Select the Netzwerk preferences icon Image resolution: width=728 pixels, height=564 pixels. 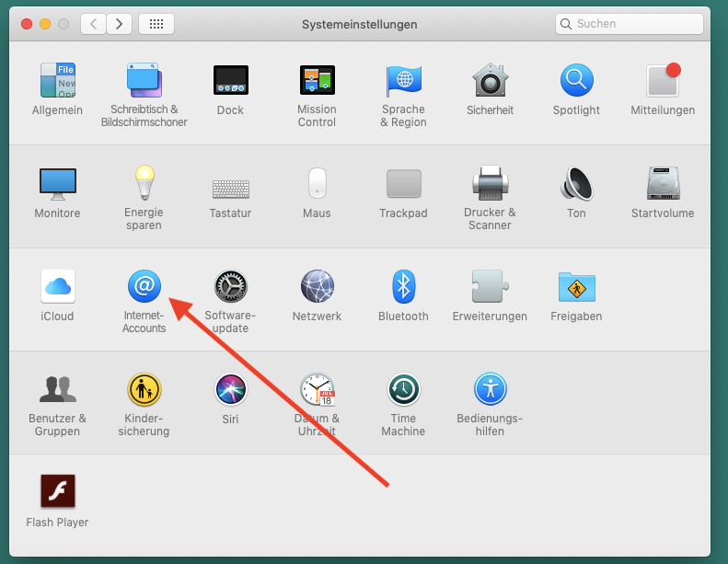pos(317,287)
